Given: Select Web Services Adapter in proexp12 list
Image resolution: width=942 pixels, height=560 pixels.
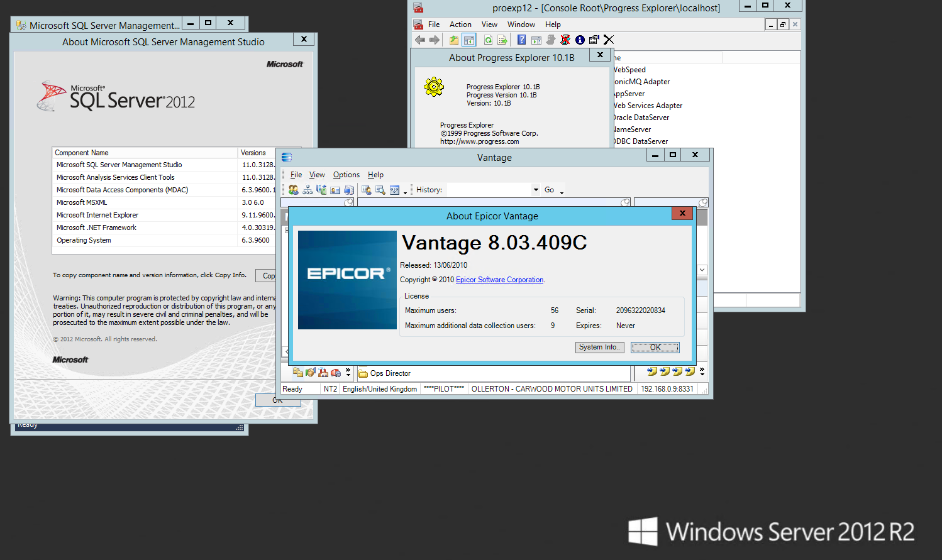Looking at the screenshot, I should pos(648,106).
